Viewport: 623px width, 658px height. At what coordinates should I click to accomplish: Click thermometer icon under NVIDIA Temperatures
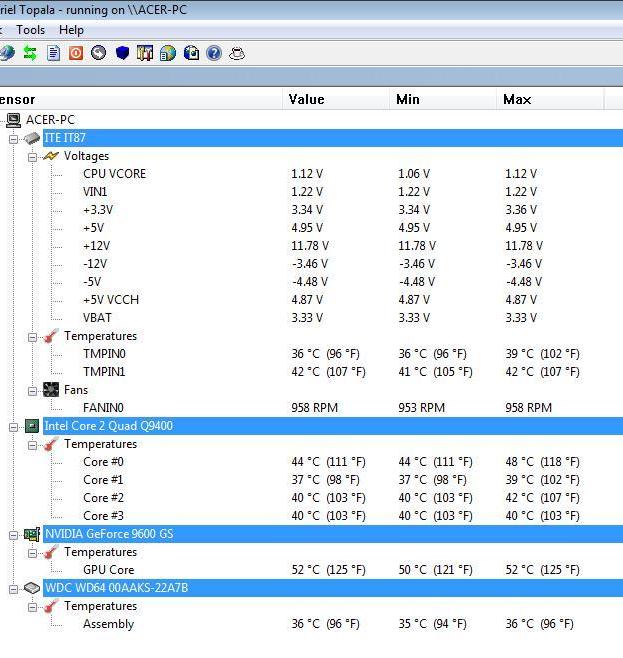(51, 552)
